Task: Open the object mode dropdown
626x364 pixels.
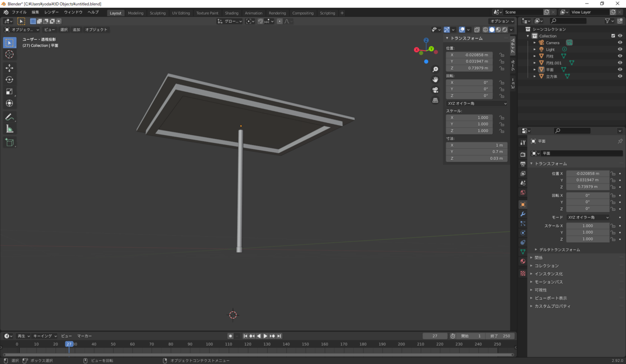Action: point(22,30)
